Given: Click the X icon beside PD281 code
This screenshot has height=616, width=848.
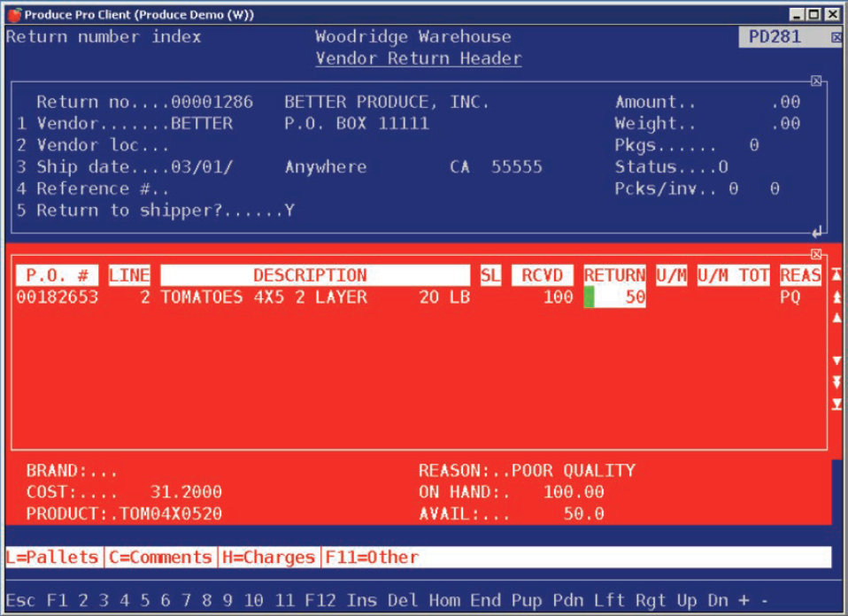Looking at the screenshot, I should click(836, 38).
